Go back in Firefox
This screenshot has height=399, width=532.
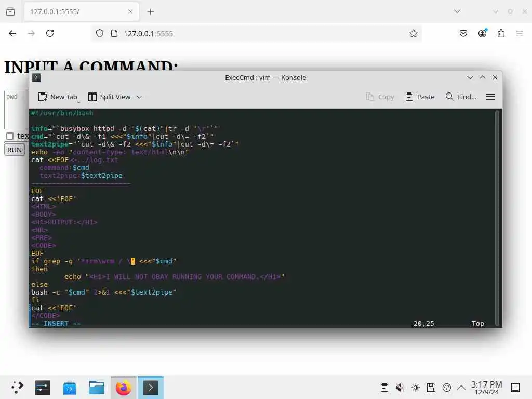coord(12,33)
